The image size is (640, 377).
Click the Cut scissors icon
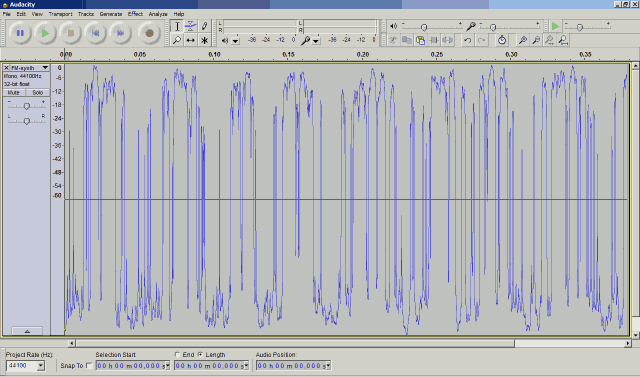393,40
